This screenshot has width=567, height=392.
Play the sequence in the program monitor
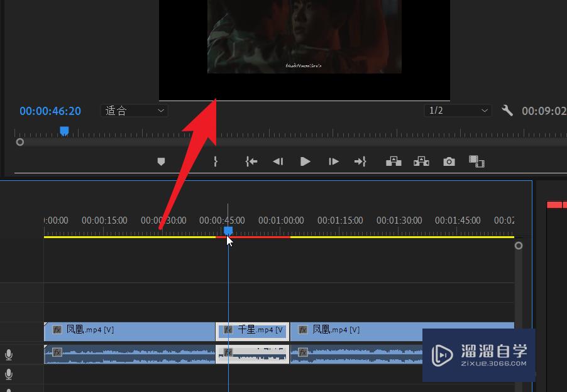pyautogui.click(x=306, y=161)
